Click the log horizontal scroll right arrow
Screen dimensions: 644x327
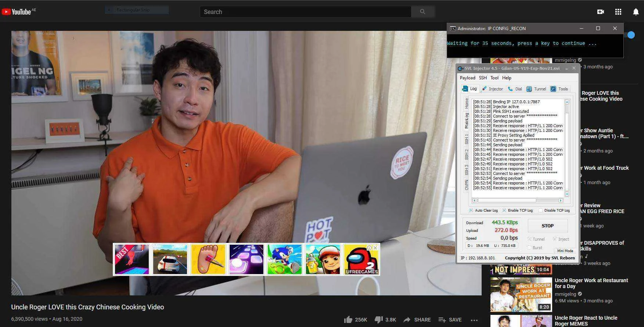click(561, 201)
